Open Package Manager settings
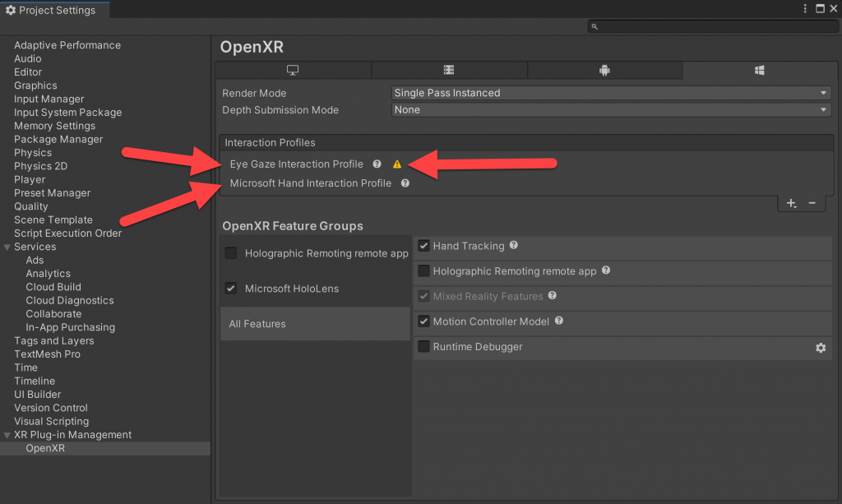The image size is (842, 504). click(58, 139)
